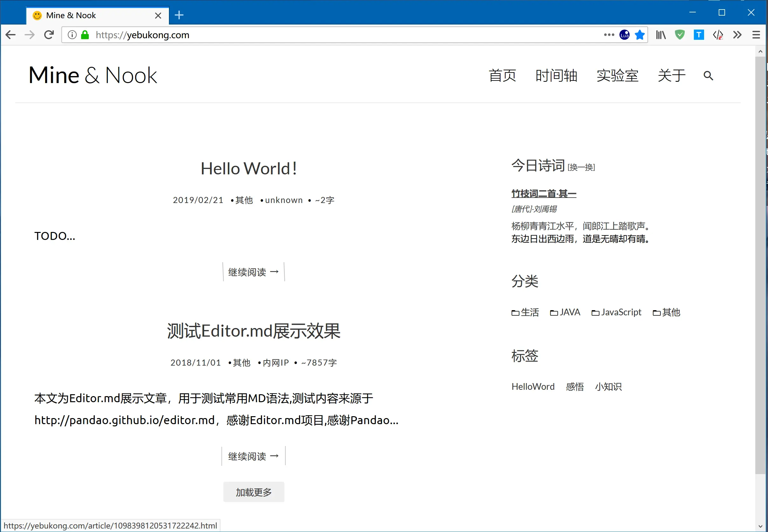768x532 pixels.
Task: Minimize the browser window
Action: tap(692, 12)
